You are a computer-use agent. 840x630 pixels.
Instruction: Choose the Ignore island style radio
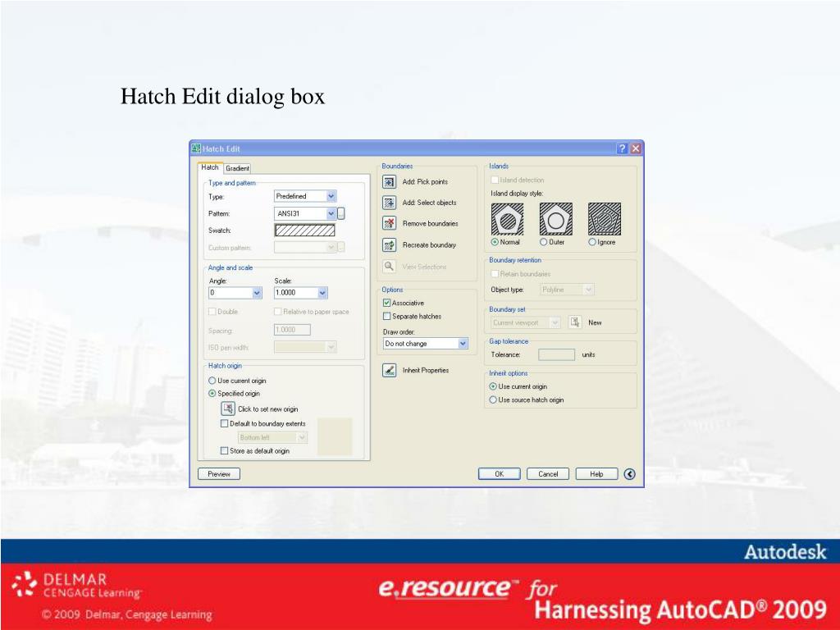(x=592, y=242)
